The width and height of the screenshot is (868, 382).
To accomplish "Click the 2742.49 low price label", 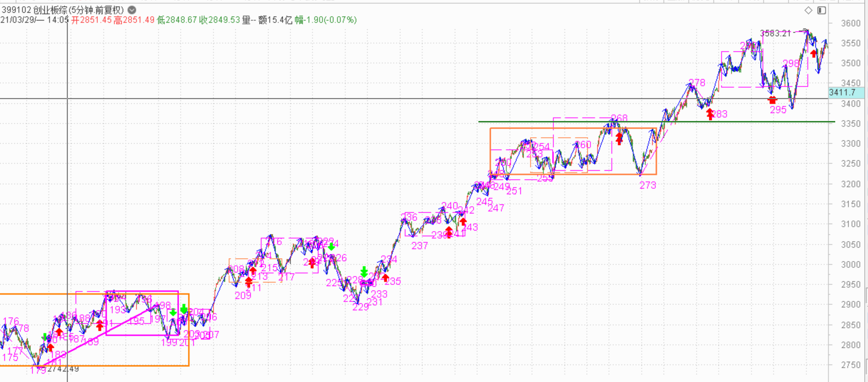I will [63, 369].
